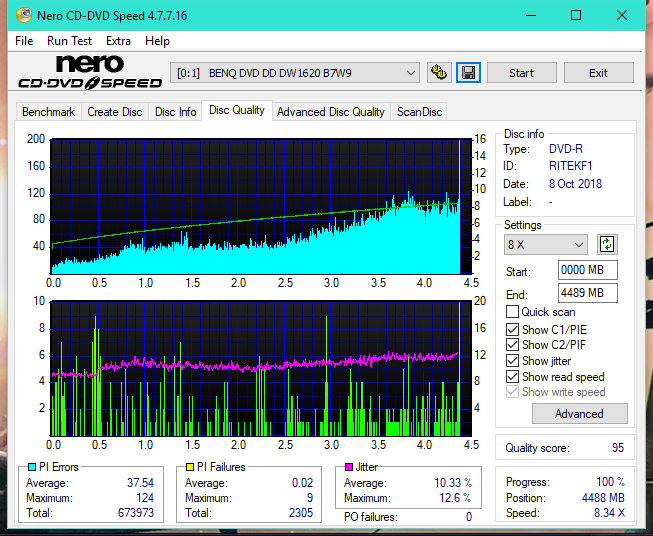This screenshot has width=653, height=536.
Task: Open the Extra menu
Action: coord(118,41)
